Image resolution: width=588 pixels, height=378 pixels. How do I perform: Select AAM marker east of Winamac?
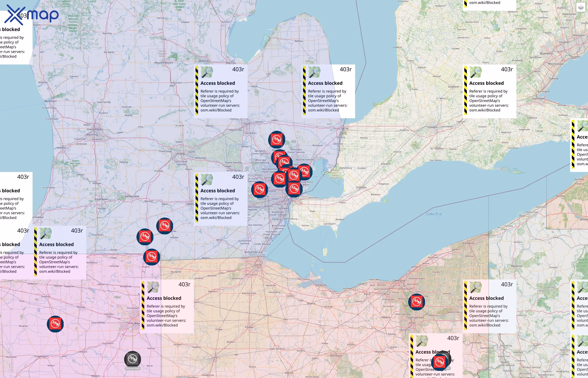(55, 324)
